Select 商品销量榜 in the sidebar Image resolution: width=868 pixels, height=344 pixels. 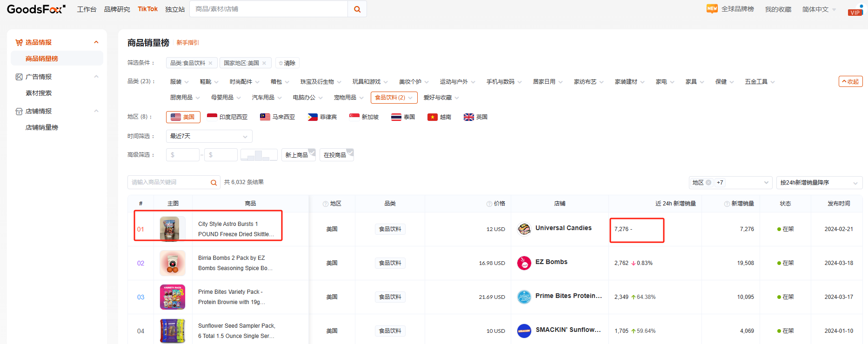coord(57,59)
